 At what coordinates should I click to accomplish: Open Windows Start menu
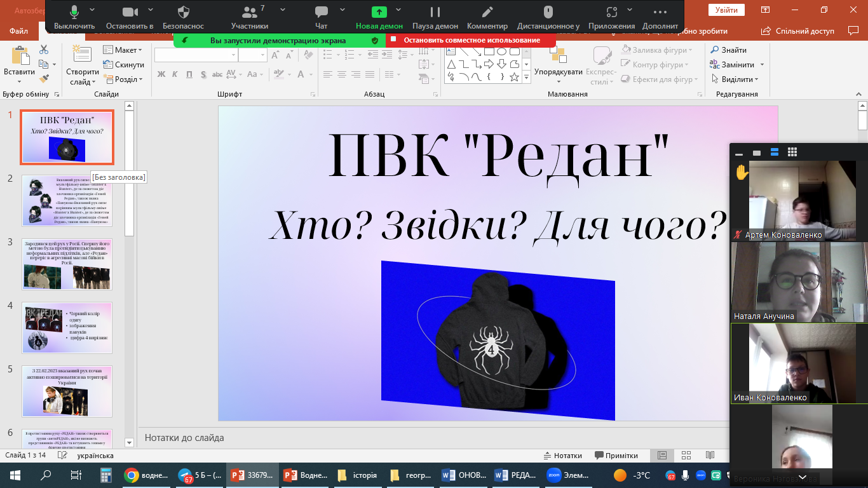15,475
